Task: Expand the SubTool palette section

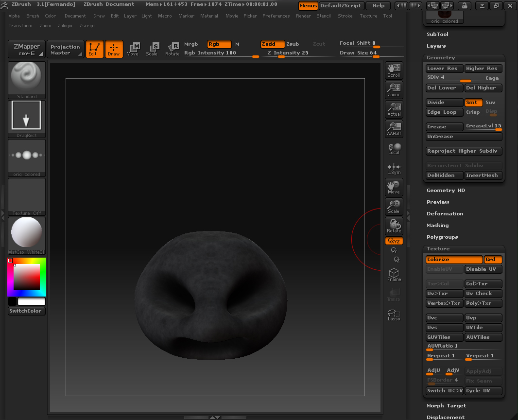Action: point(437,35)
